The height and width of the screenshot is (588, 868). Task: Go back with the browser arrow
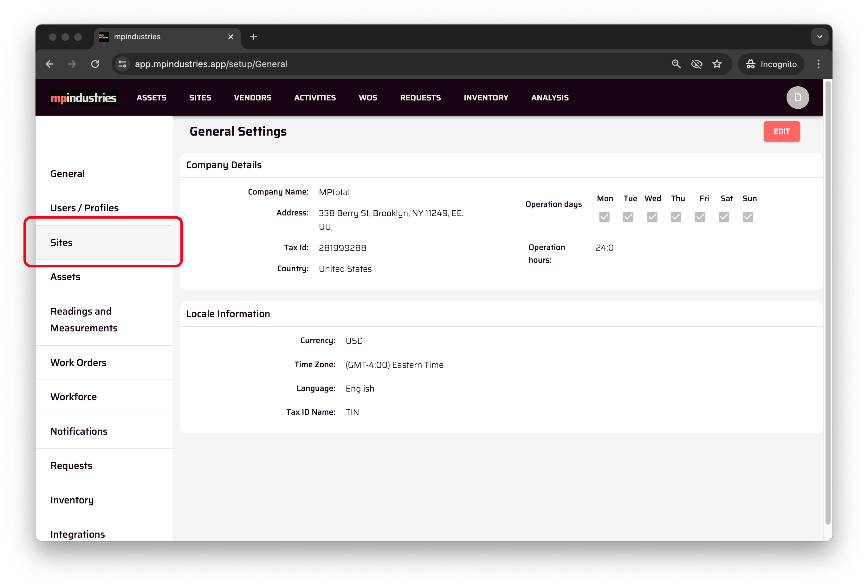pyautogui.click(x=50, y=64)
